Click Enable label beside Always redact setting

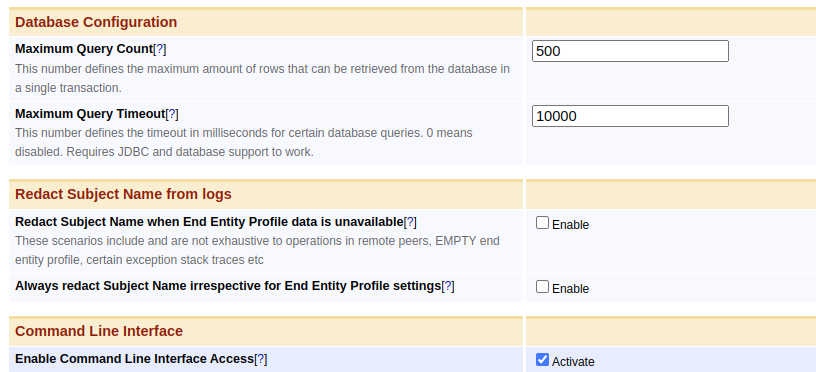(x=570, y=289)
